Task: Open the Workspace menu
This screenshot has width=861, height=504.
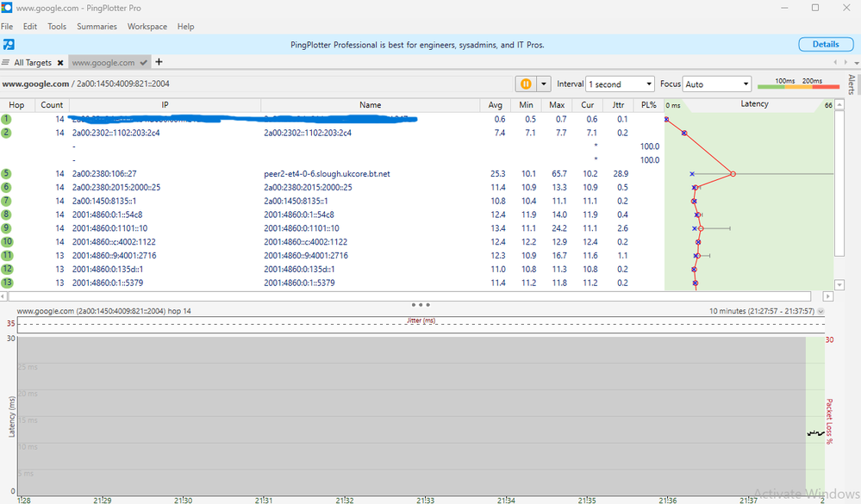Action: 147,27
